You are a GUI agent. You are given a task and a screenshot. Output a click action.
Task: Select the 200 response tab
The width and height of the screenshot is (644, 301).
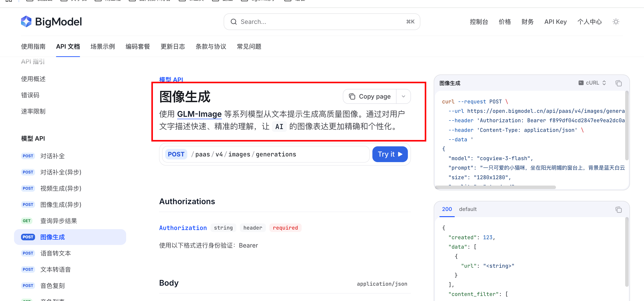447,209
